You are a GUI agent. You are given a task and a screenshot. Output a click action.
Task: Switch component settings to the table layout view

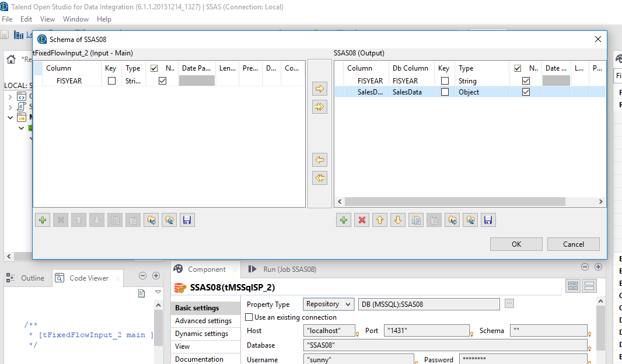click(573, 285)
